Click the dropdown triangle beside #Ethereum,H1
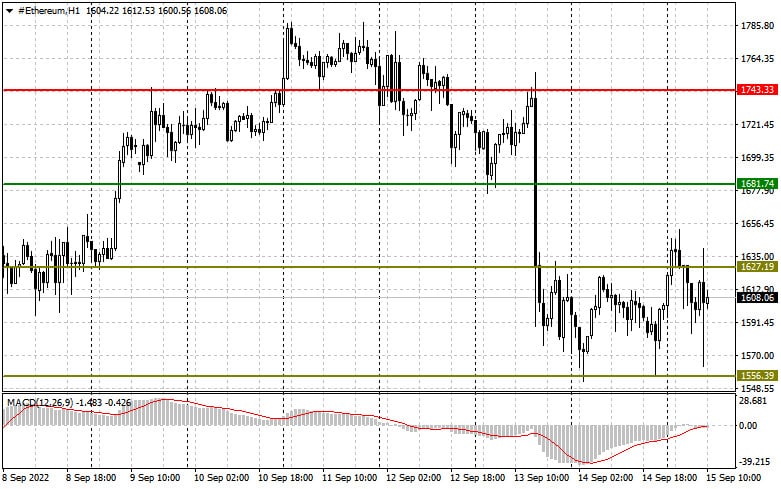 click(9, 11)
